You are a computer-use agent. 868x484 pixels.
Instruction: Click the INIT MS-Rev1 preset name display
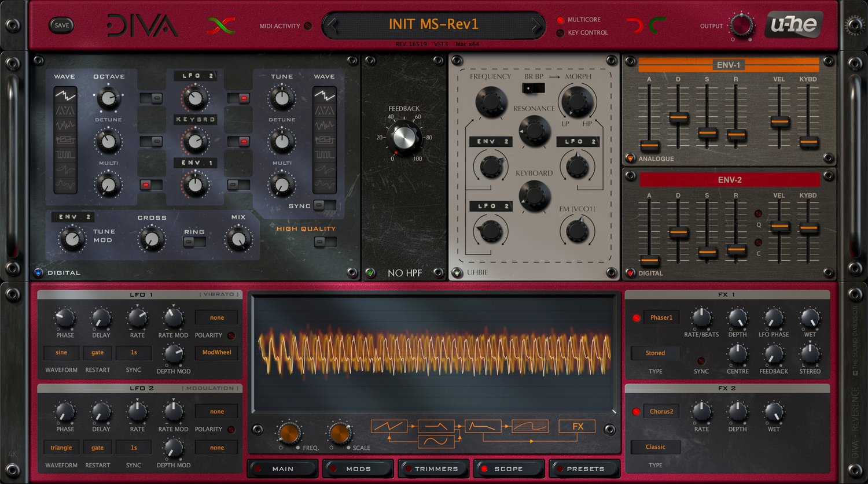(x=433, y=24)
